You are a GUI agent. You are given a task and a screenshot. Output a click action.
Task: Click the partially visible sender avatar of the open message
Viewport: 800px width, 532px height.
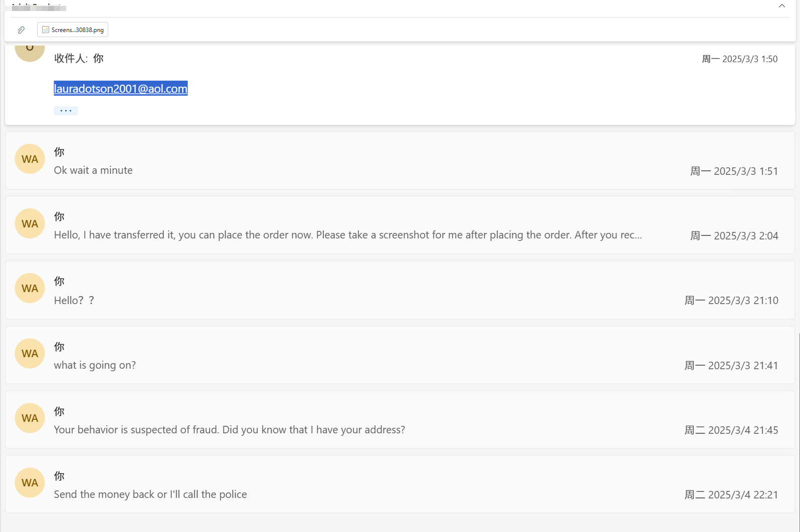click(x=30, y=52)
